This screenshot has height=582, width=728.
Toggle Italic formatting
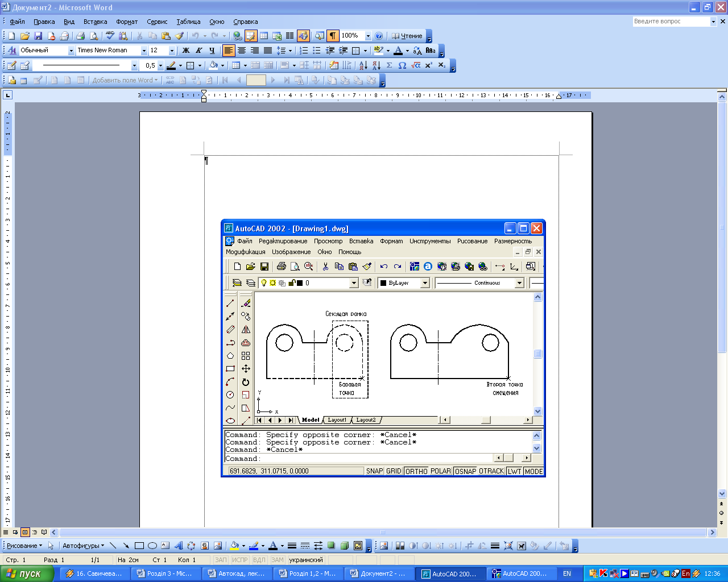click(199, 51)
